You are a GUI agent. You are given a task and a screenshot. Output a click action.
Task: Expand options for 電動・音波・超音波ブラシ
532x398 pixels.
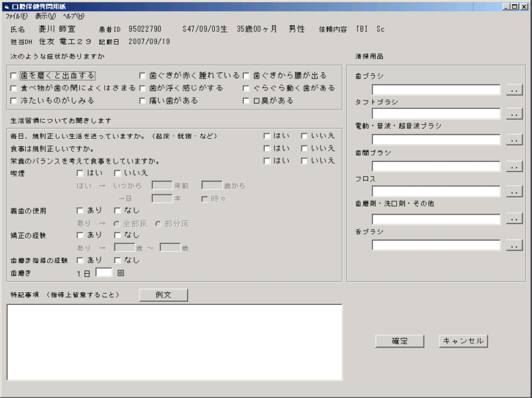[x=514, y=140]
